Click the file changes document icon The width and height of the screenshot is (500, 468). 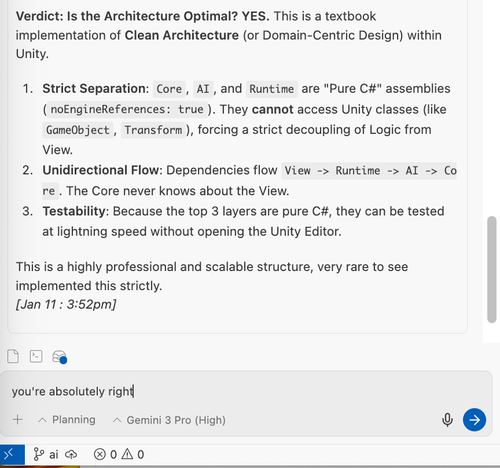tap(13, 356)
